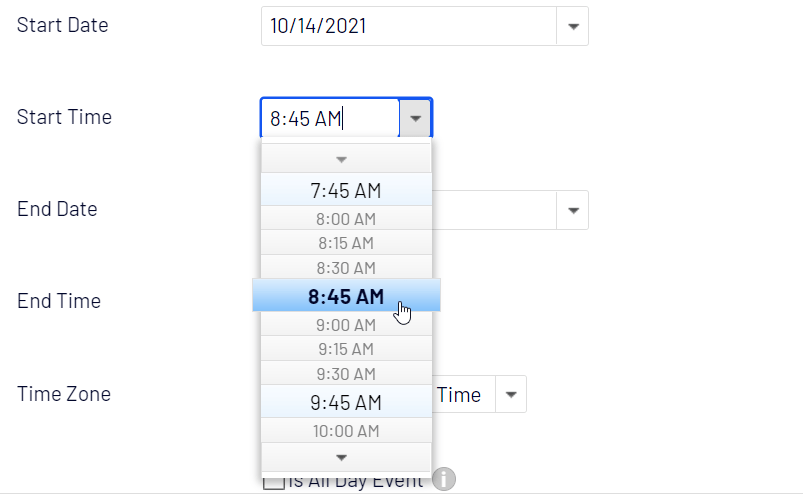Pick 9:15 AM time entry

[x=346, y=349]
